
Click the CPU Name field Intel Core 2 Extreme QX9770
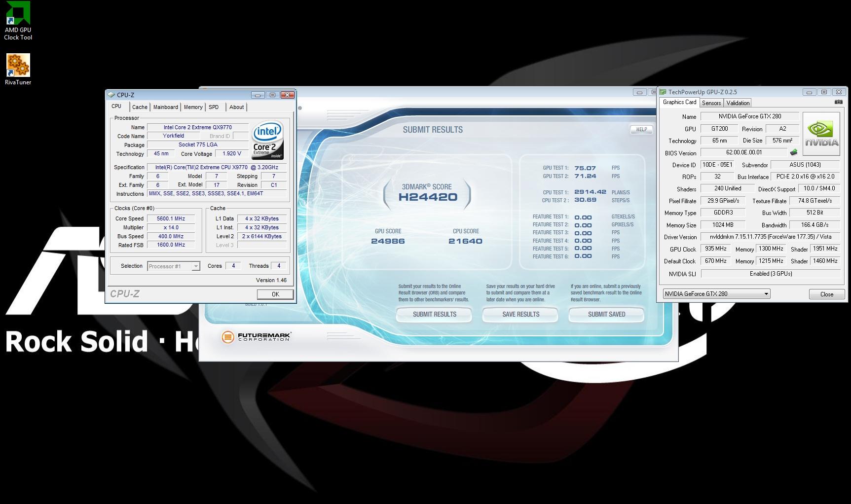198,127
